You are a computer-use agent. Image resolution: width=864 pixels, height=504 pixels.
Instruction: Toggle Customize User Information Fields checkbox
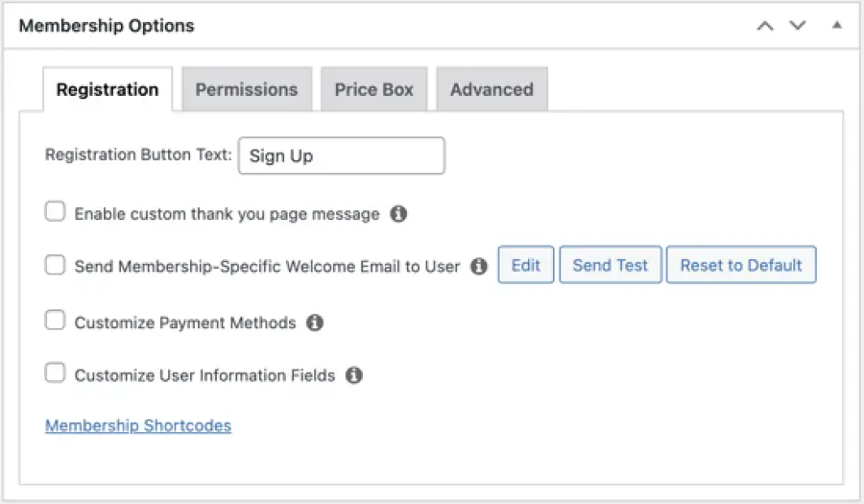(55, 372)
